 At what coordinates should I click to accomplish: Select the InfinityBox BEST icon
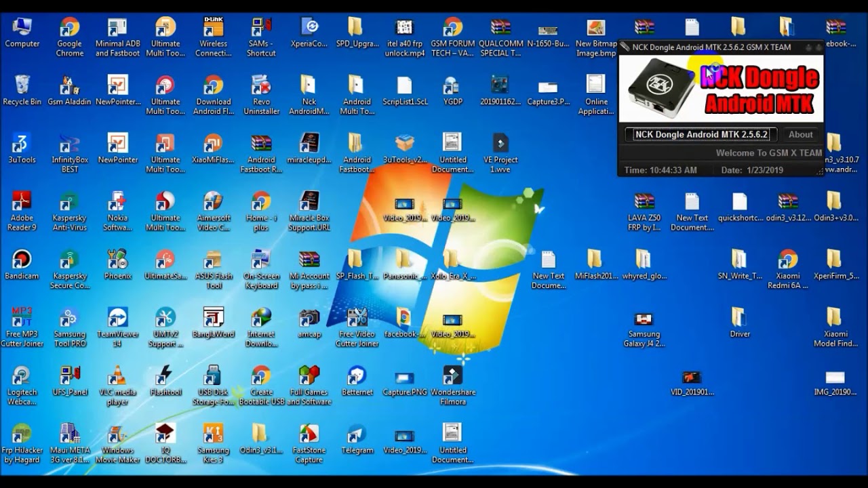[70, 153]
